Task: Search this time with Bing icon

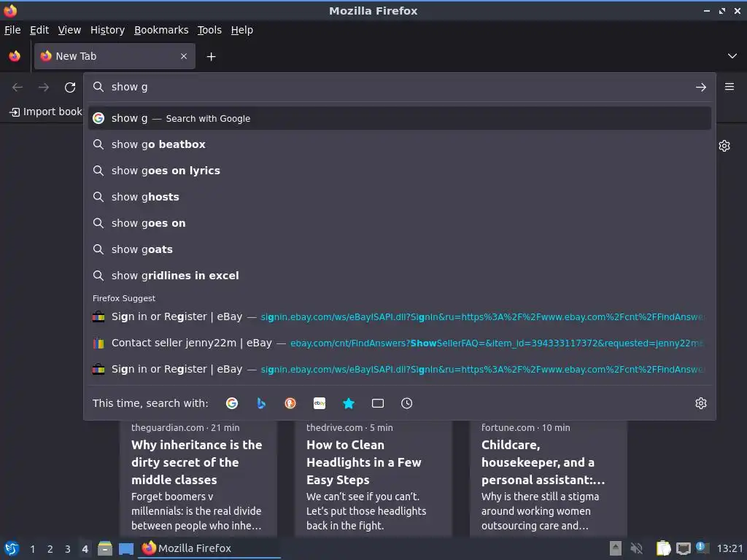Action: (261, 403)
